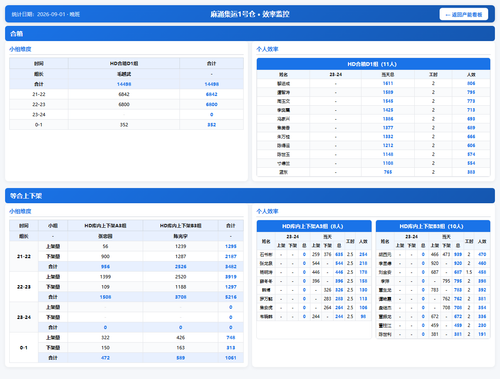Screen dimensions: 500x379
Task: Click value 6800 in the HD合箱D1组 column
Action: coord(124,104)
